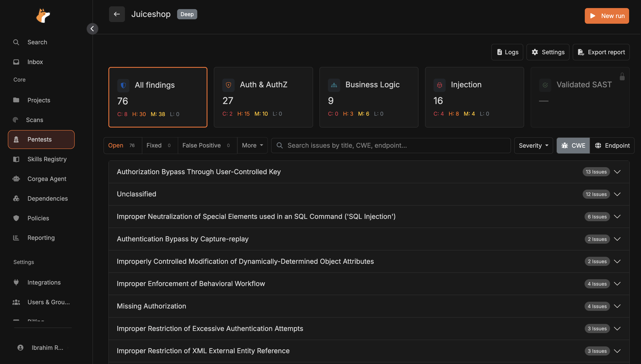Expand Improperly Controlled Modification group chevron
The height and width of the screenshot is (364, 641).
[617, 261]
